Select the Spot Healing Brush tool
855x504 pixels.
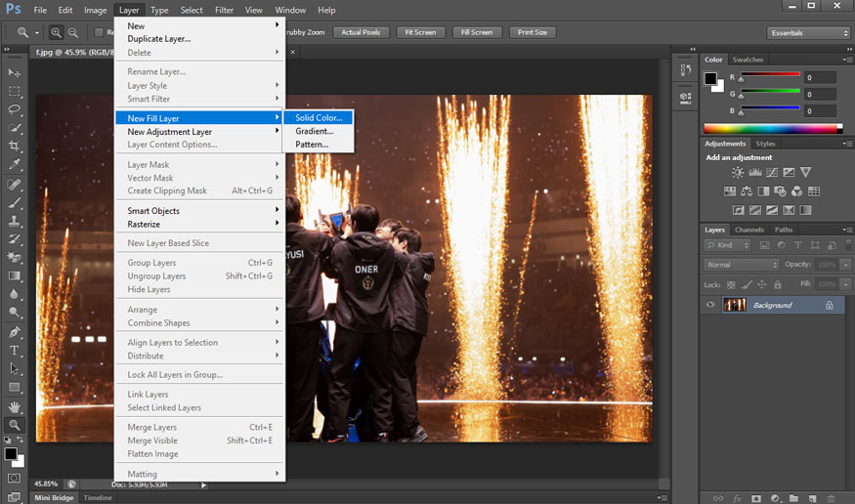(15, 185)
